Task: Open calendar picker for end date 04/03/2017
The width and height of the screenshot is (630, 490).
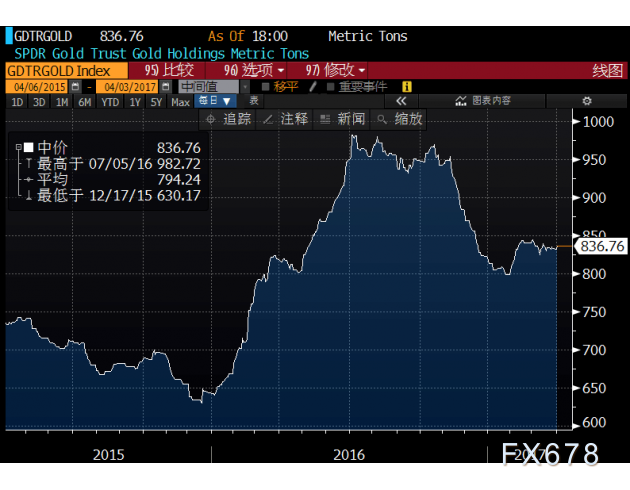Action: pos(165,86)
